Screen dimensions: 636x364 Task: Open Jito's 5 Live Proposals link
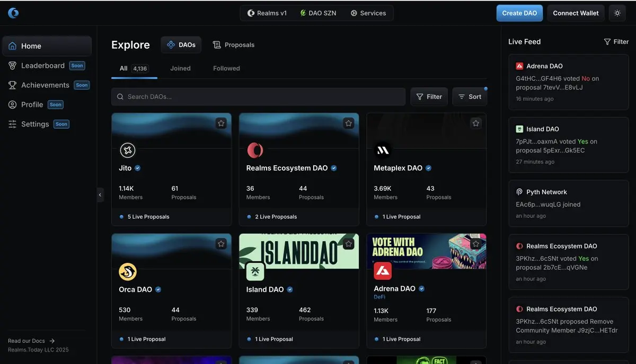[145, 217]
